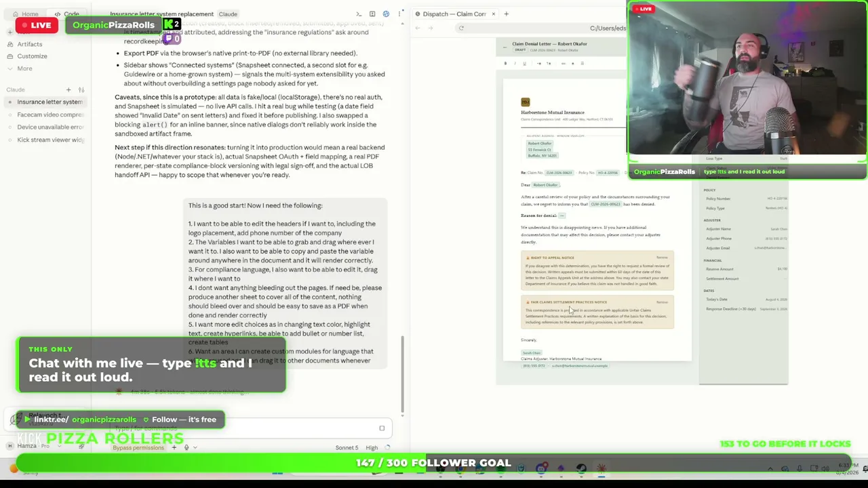Go back in the preview pane
This screenshot has width=868, height=488.
coord(418,28)
